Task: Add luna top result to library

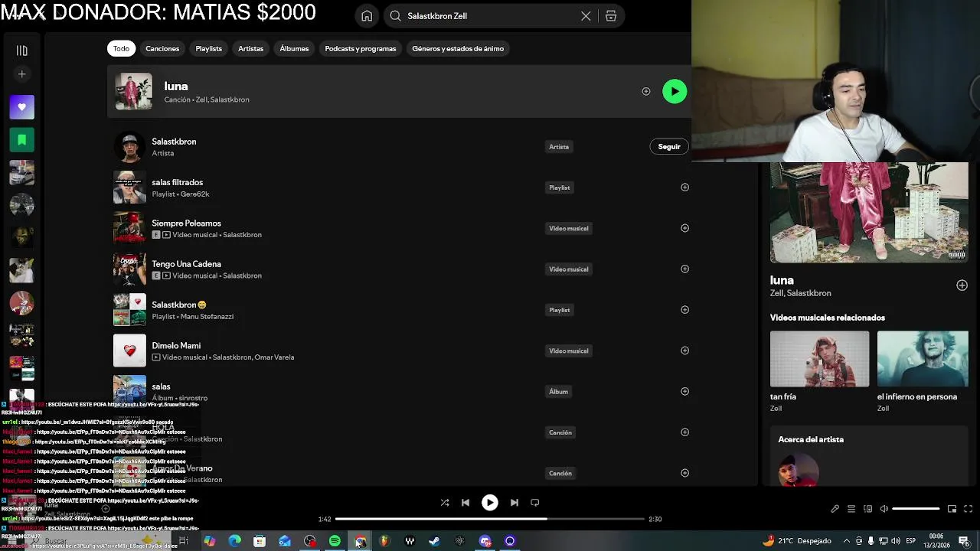Action: (x=646, y=91)
